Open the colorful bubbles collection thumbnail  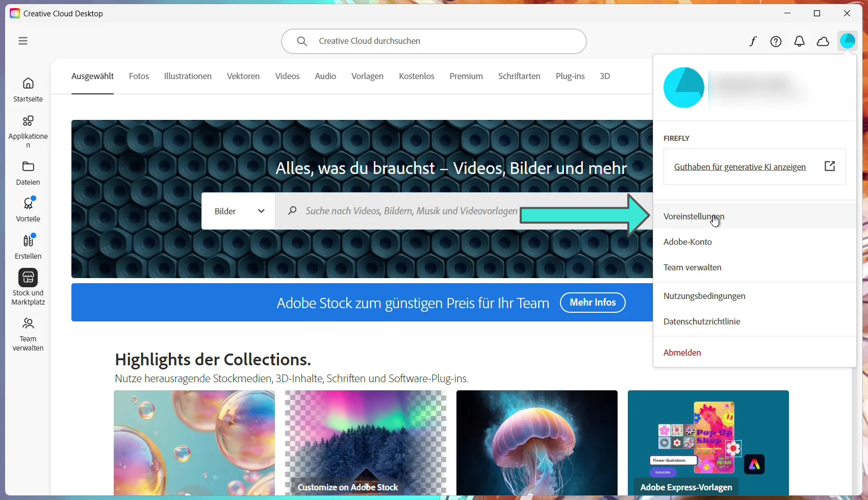pyautogui.click(x=194, y=443)
